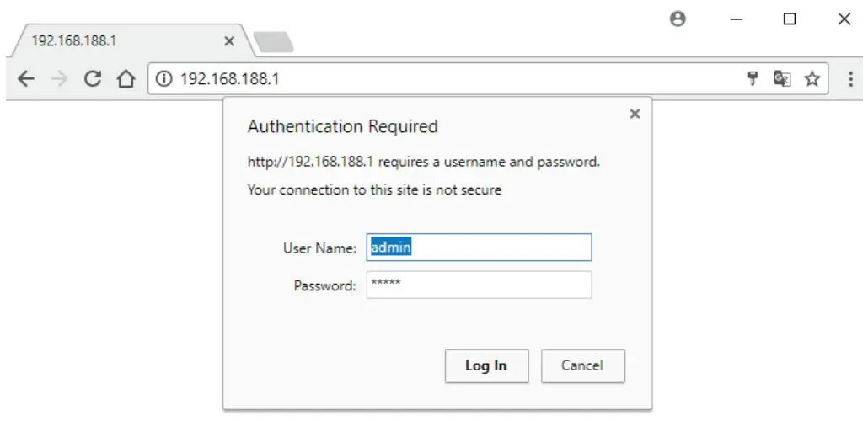Open the Chrome three-dot menu

pos(850,79)
